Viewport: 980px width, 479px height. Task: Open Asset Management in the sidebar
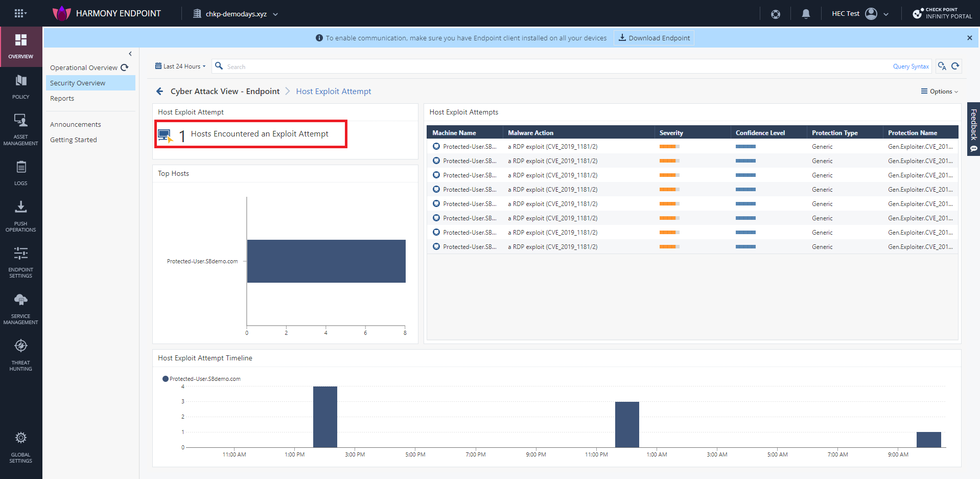coord(21,130)
